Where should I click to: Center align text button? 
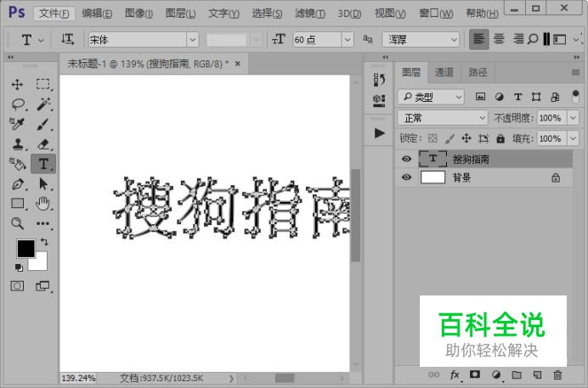tap(499, 39)
